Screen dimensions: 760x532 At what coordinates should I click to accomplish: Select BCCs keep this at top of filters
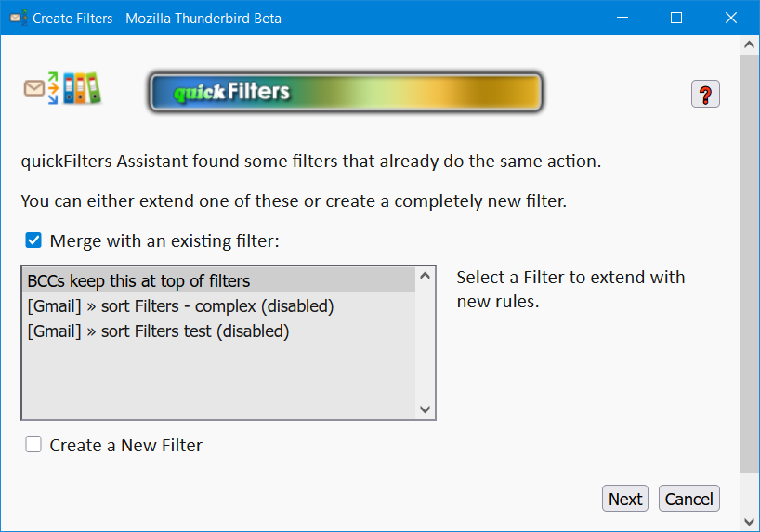[218, 280]
